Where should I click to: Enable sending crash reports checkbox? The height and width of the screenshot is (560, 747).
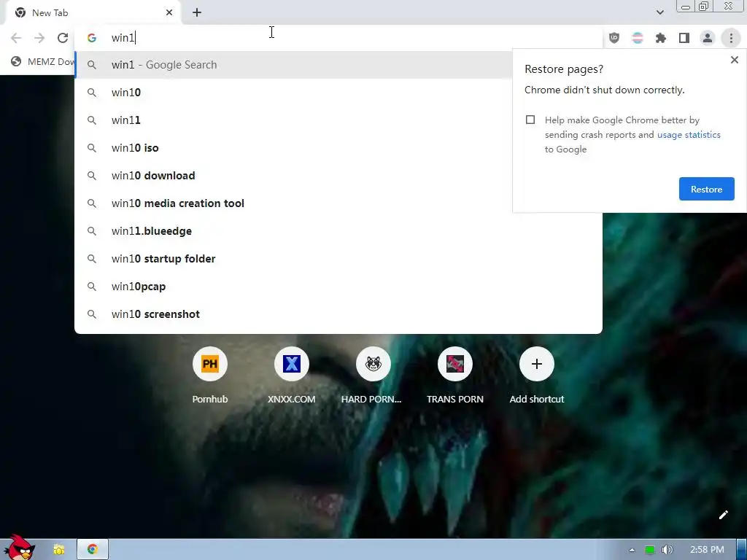(x=530, y=120)
